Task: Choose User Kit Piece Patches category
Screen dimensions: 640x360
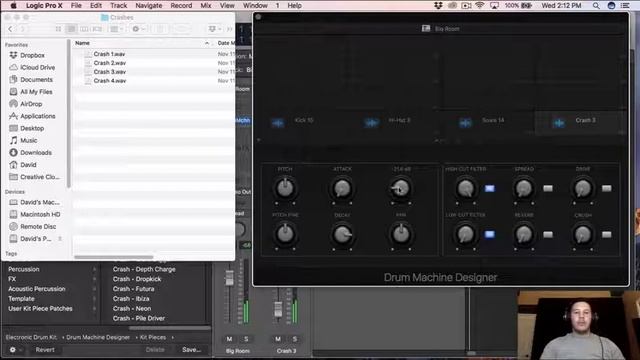Action: [40, 309]
